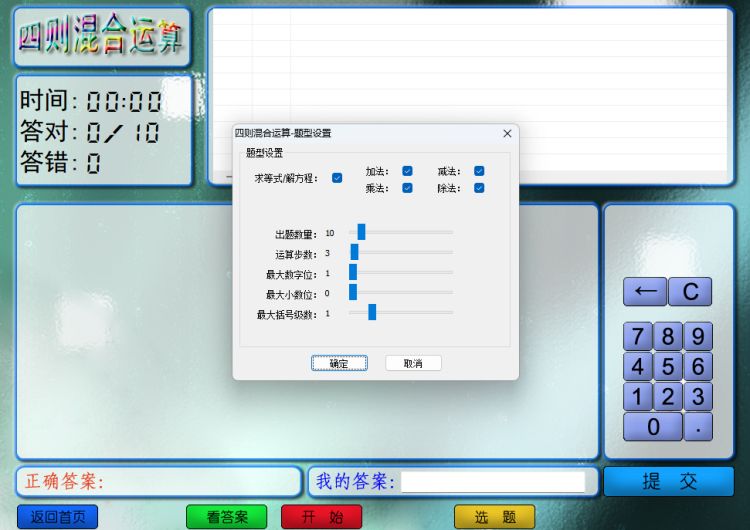The width and height of the screenshot is (750, 530).
Task: Toggle the 减法 subtraction checkbox
Action: (x=479, y=171)
